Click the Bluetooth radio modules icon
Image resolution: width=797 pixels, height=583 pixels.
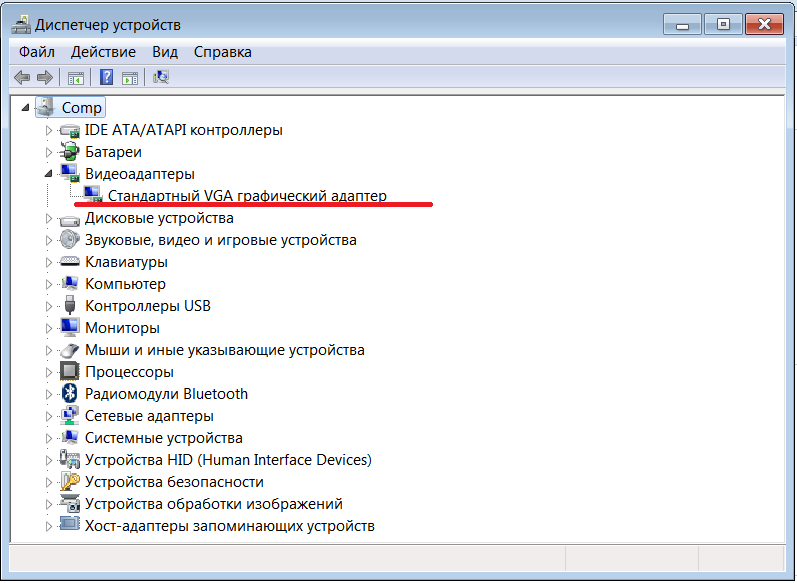pyautogui.click(x=70, y=393)
